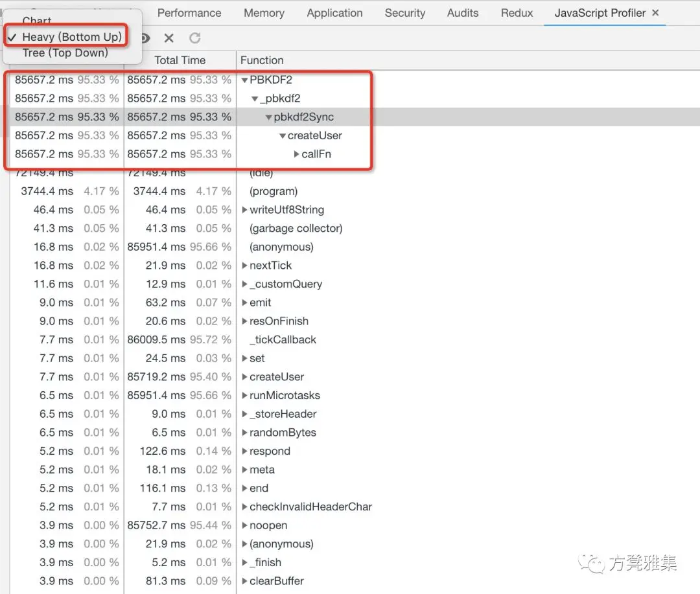Click the 85719.2 ms total time cell
The height and width of the screenshot is (594, 700).
(x=156, y=376)
